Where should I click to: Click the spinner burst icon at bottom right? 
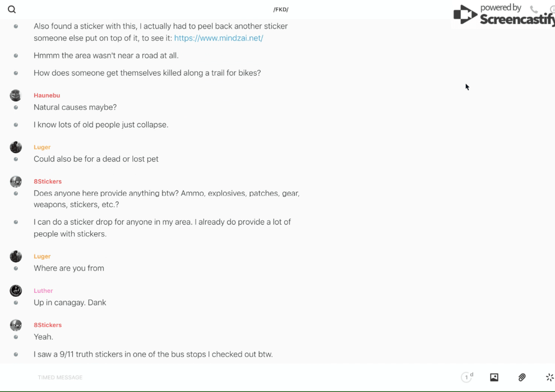coord(549,377)
